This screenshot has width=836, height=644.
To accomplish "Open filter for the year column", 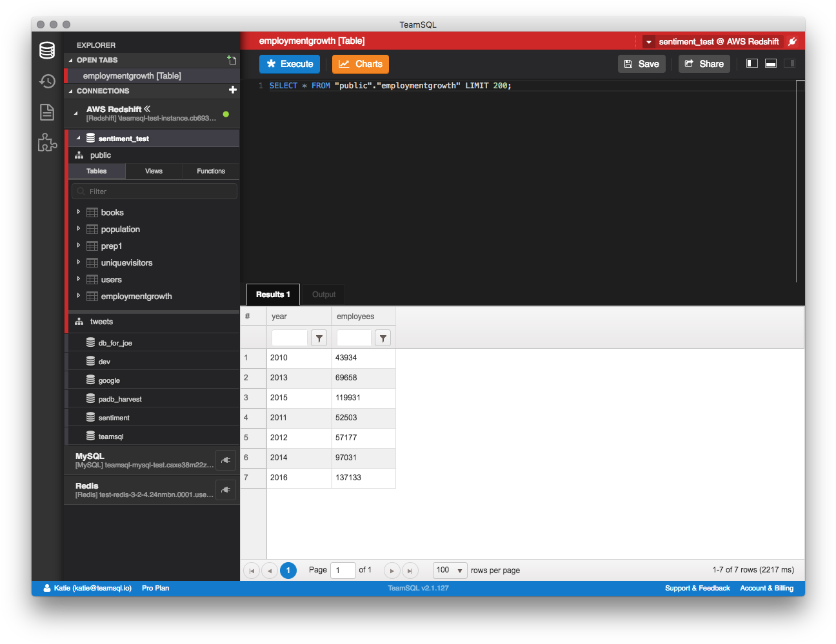I will point(319,338).
